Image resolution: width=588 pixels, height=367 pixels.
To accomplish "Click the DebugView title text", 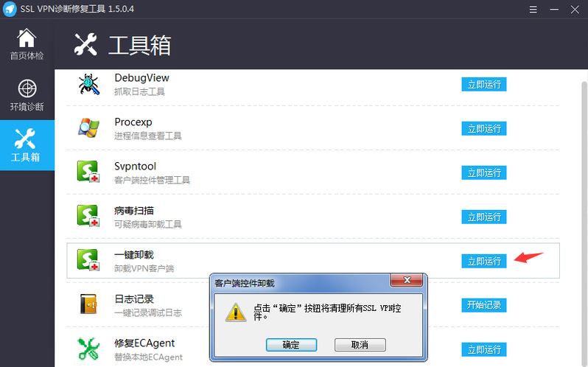I will (141, 78).
